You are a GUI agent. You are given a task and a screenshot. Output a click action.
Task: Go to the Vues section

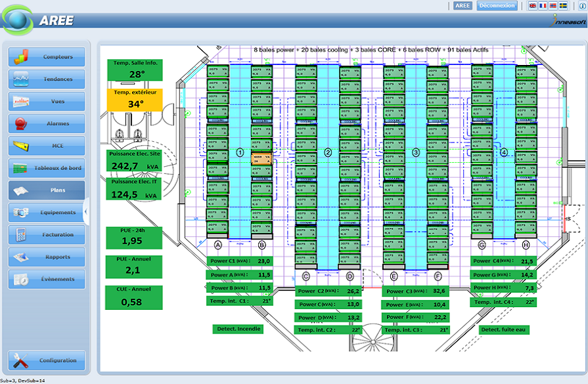(47, 101)
